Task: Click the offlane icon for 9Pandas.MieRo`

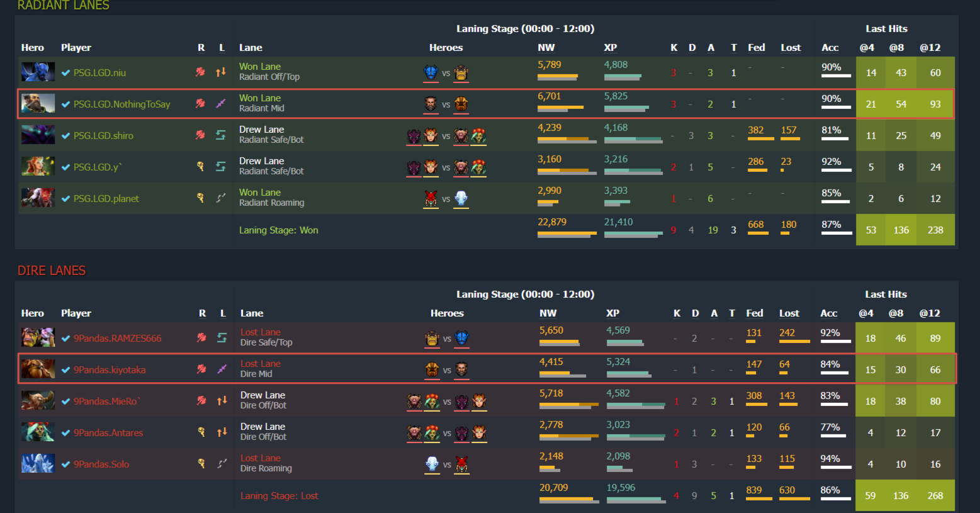Action: tap(222, 400)
